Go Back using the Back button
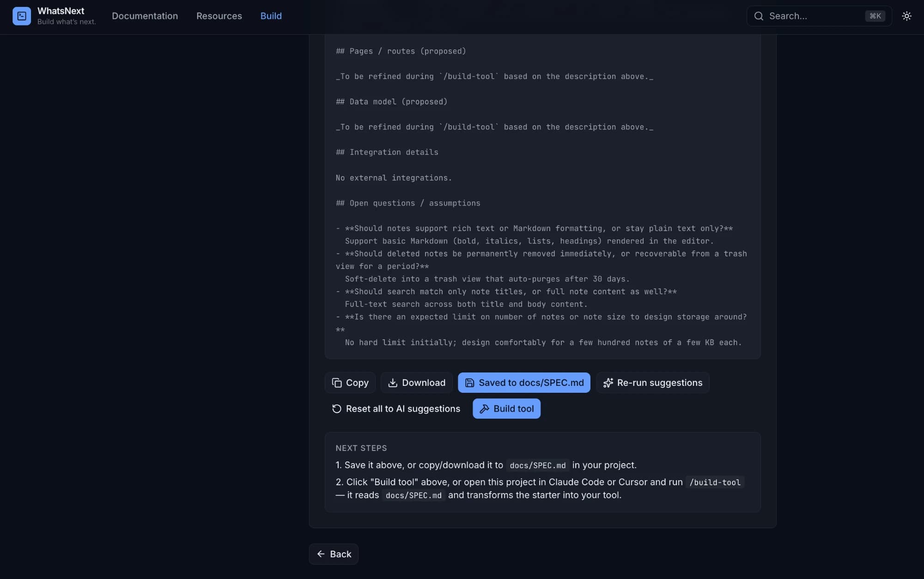 (x=334, y=554)
